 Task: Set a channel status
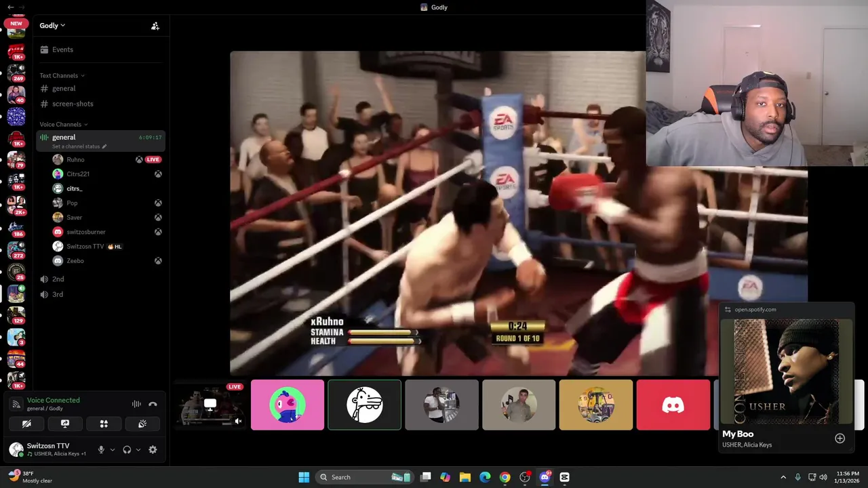pos(79,146)
